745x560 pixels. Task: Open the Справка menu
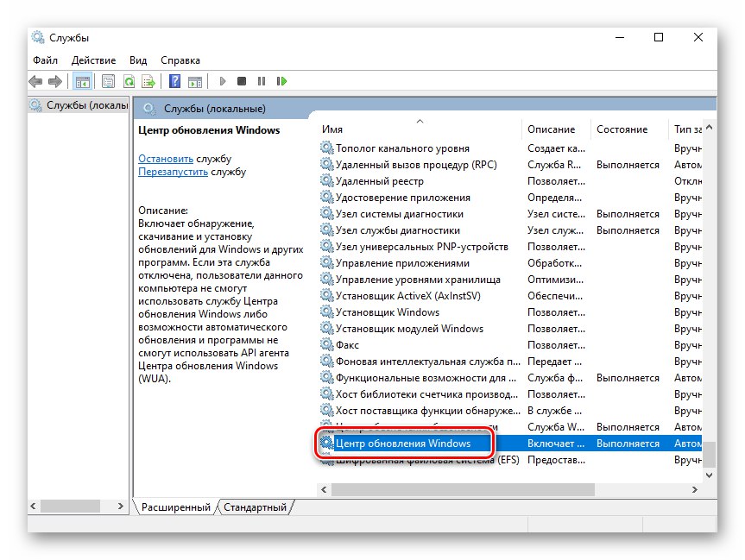point(180,60)
